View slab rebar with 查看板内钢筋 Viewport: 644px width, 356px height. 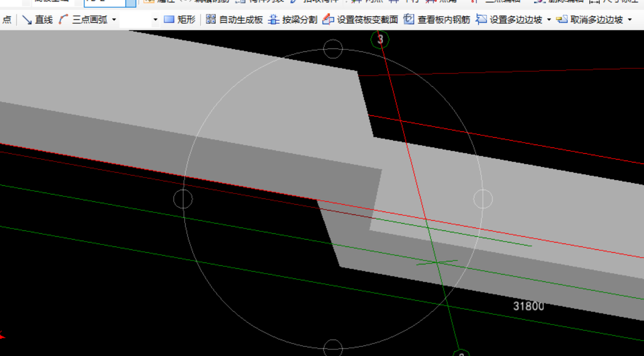[x=437, y=20]
